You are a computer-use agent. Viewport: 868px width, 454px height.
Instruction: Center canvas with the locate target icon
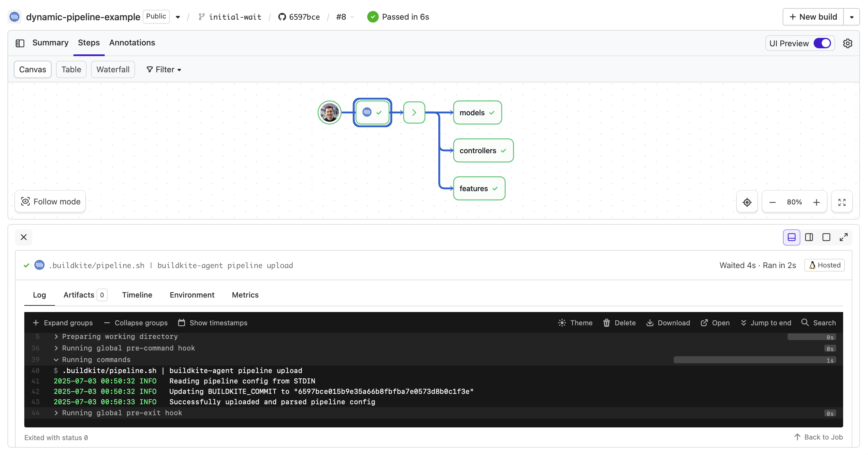click(x=747, y=202)
